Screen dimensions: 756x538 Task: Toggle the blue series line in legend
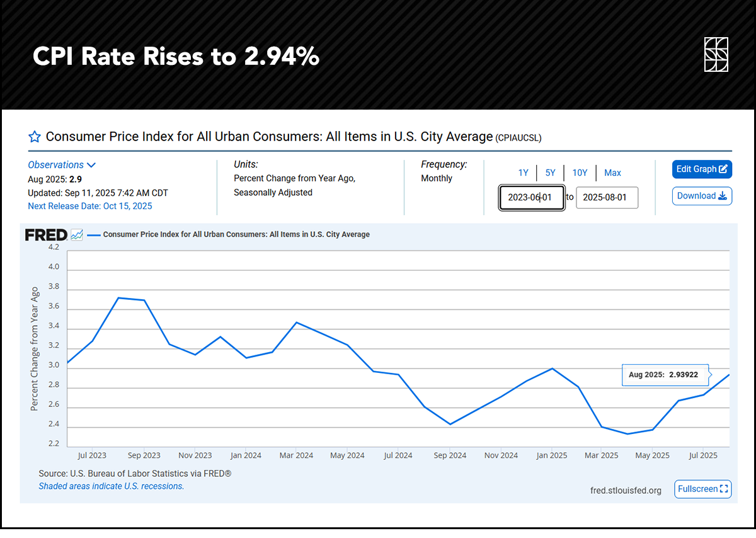[x=94, y=234]
